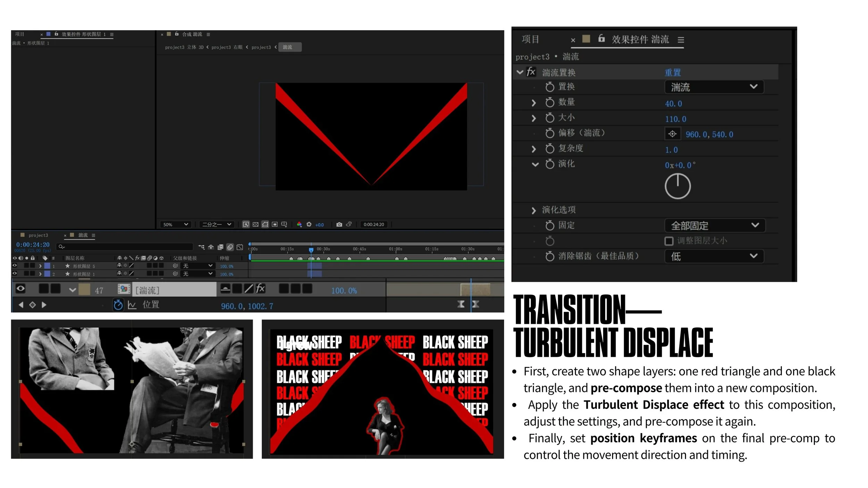Click the snapshot camera icon in viewer
868x488 pixels.
click(x=339, y=225)
